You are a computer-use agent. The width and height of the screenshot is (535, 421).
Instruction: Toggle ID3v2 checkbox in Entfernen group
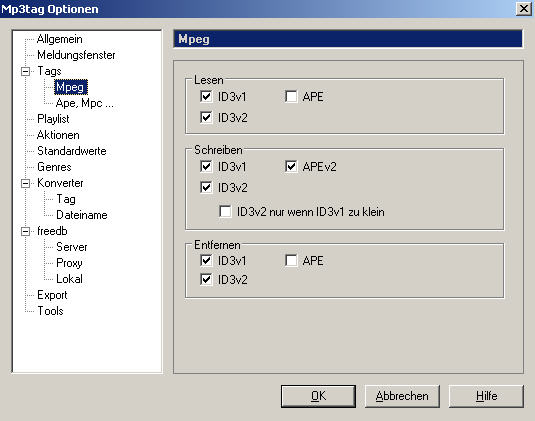(206, 279)
